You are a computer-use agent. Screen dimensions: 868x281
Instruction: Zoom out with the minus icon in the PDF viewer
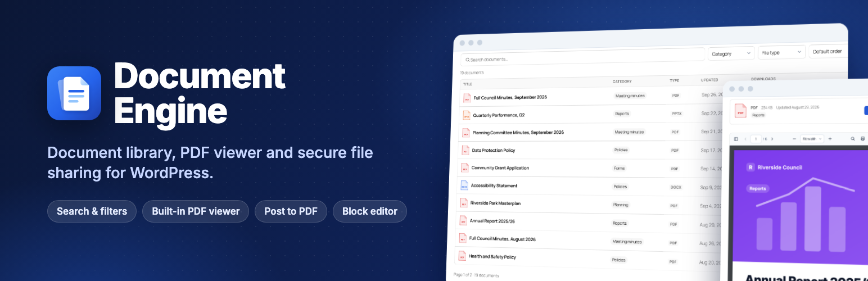[794, 138]
